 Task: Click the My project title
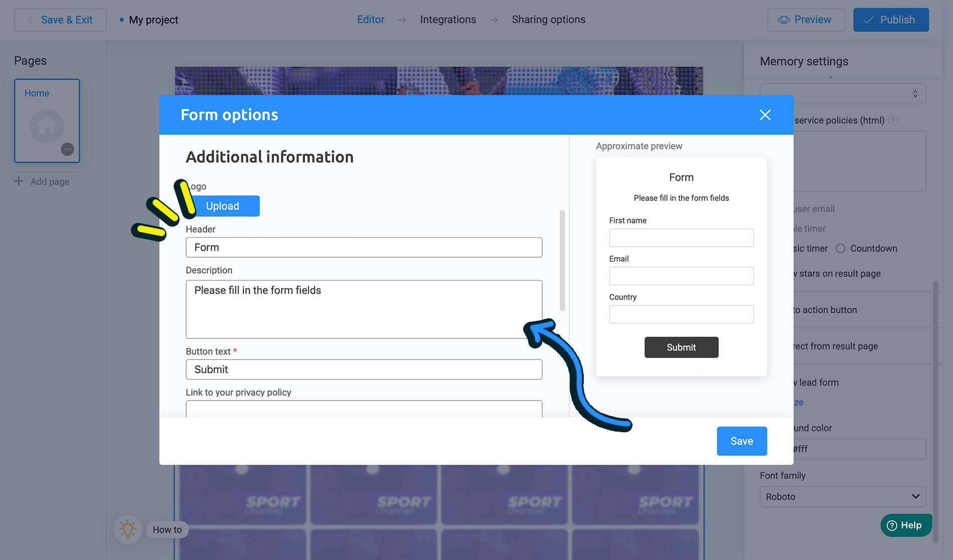(153, 20)
